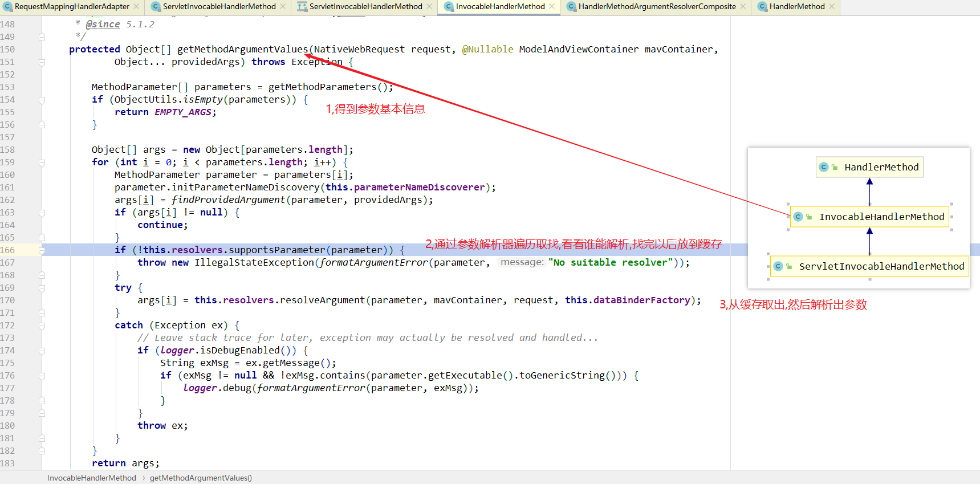Close the RequestMappingHandlerAdapter tab
Screen dimensions: 980x484
pyautogui.click(x=136, y=7)
